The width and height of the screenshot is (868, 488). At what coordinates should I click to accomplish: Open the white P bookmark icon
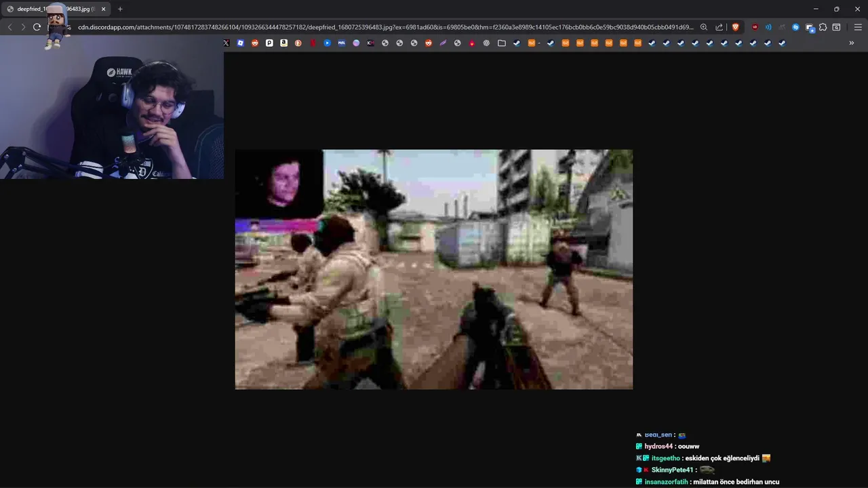point(269,43)
